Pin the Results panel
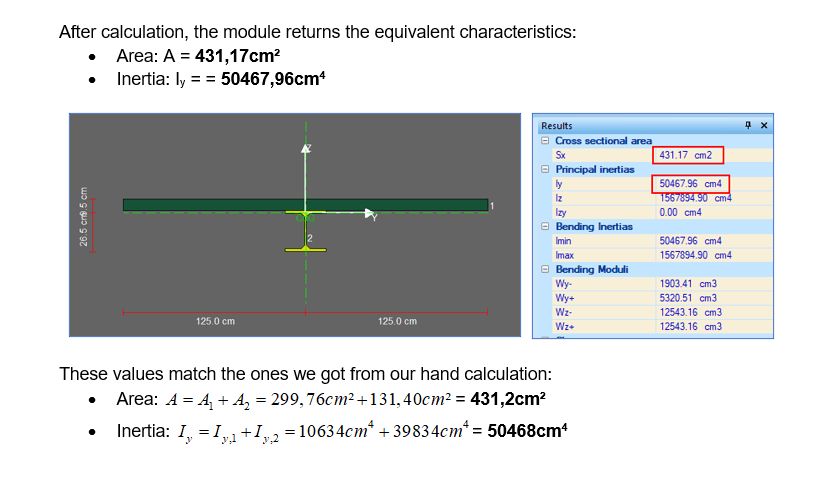The height and width of the screenshot is (496, 834). [748, 126]
